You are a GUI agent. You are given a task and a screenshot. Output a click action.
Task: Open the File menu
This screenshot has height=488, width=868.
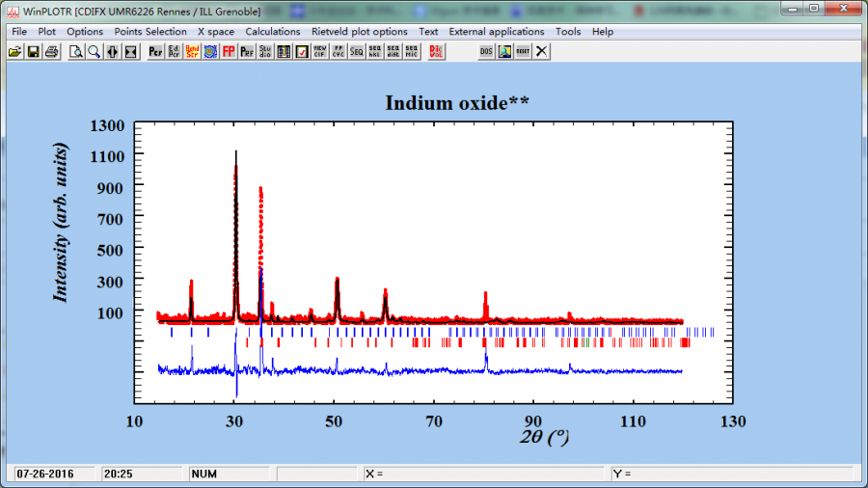coord(19,32)
